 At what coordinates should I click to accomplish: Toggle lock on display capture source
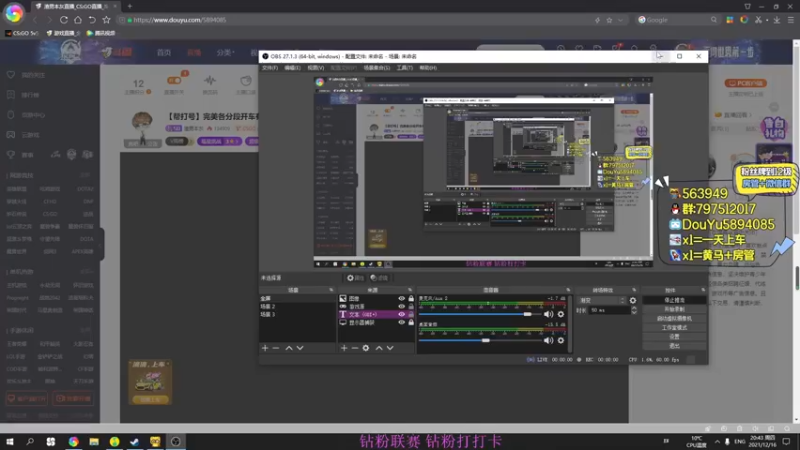(411, 322)
